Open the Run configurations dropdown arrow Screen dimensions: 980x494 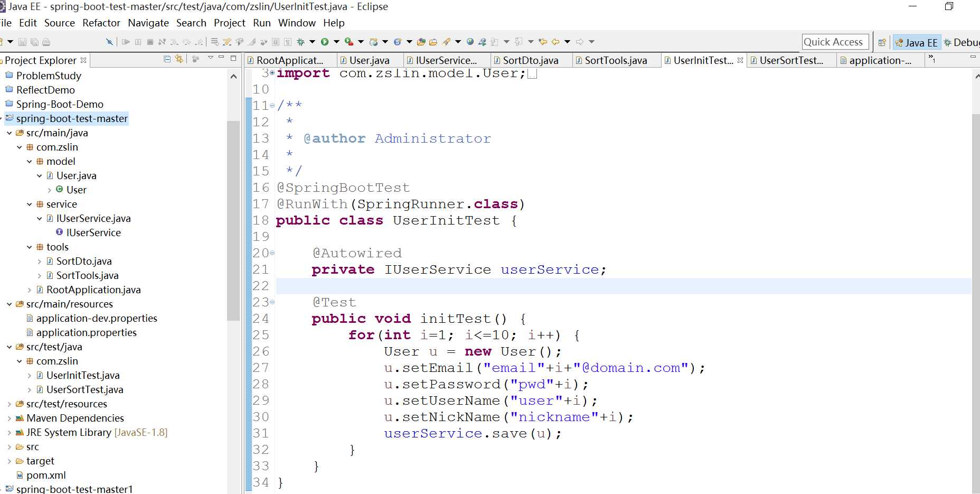(x=336, y=42)
